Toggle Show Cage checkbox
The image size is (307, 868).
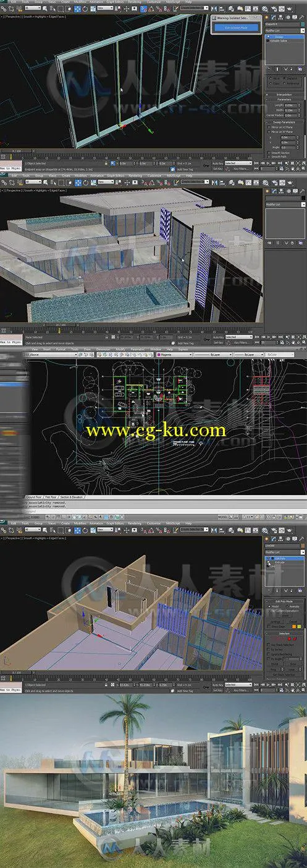pyautogui.click(x=269, y=627)
